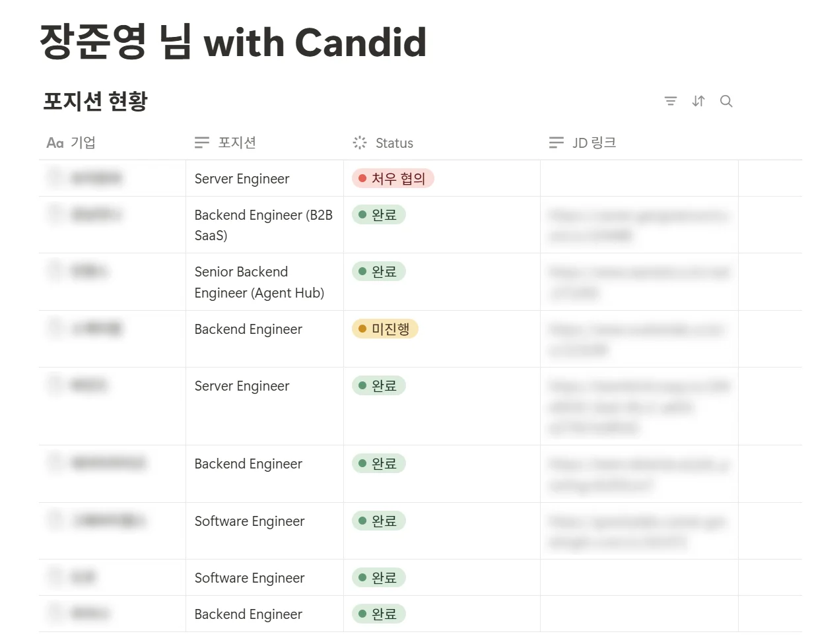Select the 처우 협의 status tag
The image size is (814, 644).
(393, 178)
